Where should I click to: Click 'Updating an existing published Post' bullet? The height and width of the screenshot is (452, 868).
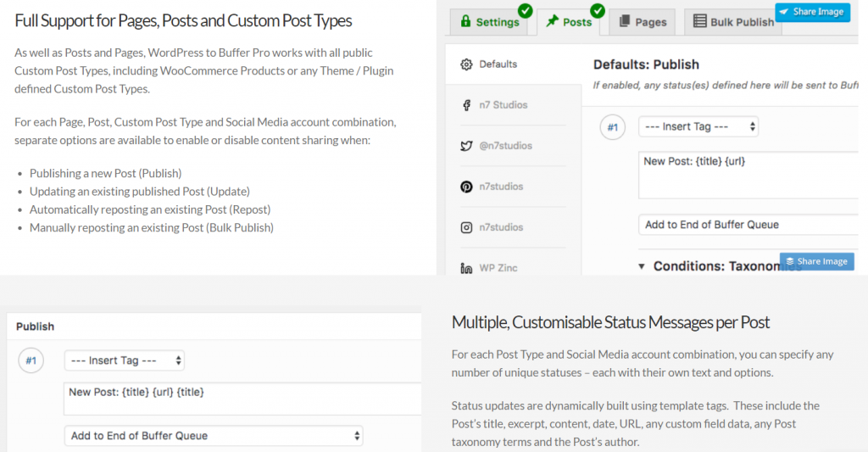(140, 192)
